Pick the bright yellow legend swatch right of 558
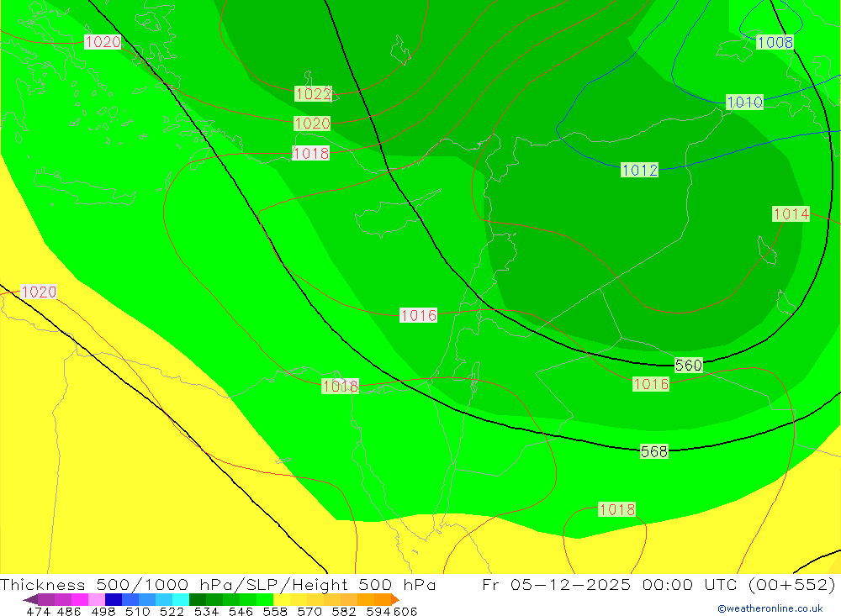 pos(282,599)
